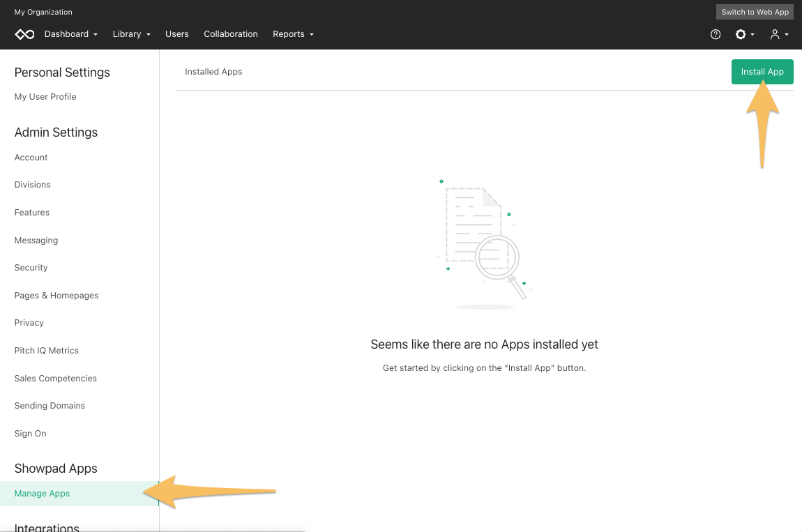
Task: Open the user profile icon menu
Action: [x=779, y=34]
